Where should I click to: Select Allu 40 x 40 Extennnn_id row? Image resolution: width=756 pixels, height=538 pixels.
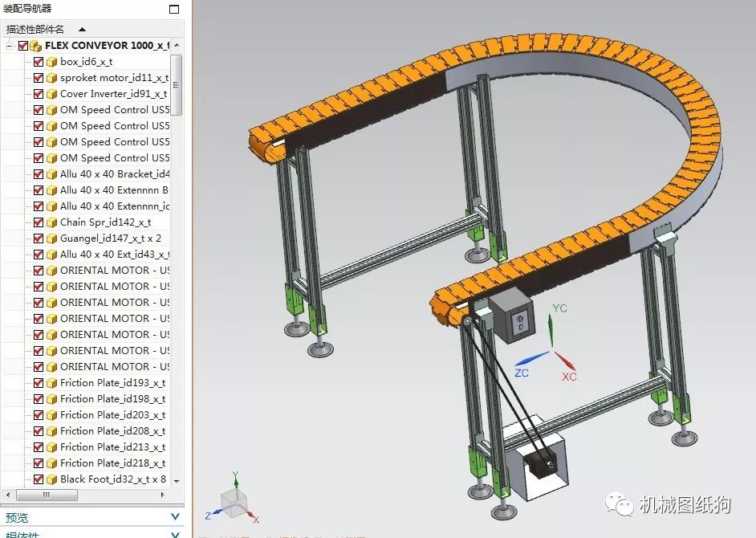[x=115, y=206]
